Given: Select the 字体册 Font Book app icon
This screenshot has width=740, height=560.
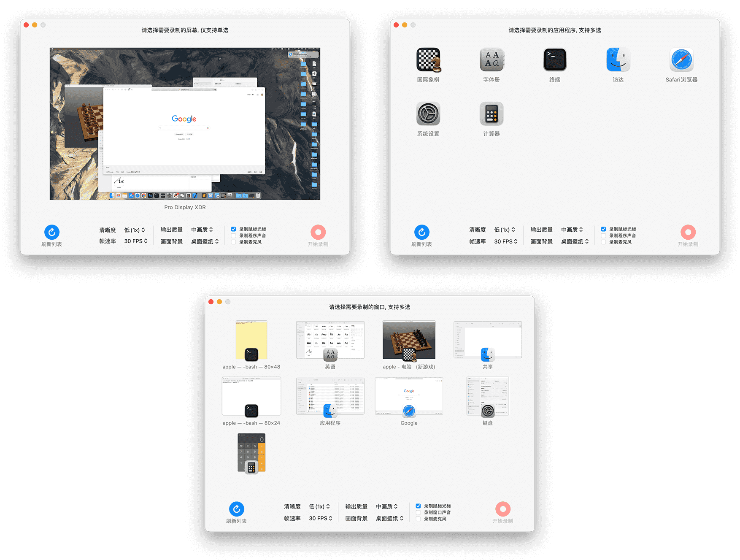Looking at the screenshot, I should (x=492, y=60).
